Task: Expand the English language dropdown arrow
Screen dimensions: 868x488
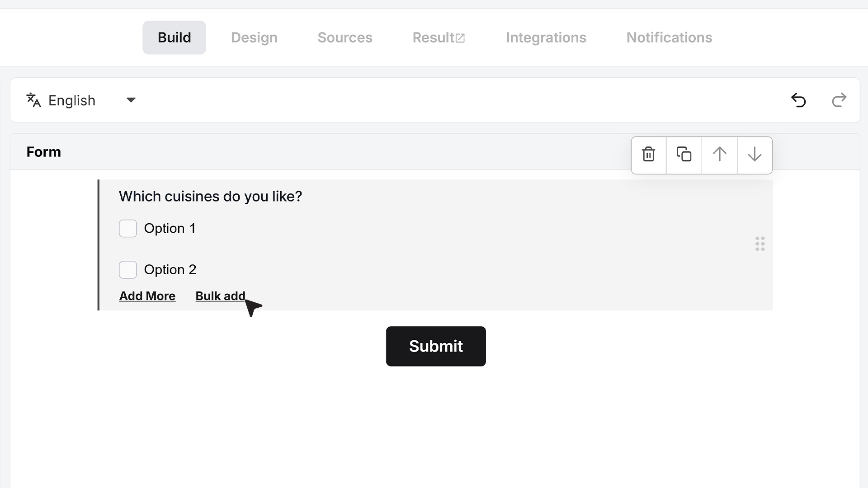Action: (131, 100)
